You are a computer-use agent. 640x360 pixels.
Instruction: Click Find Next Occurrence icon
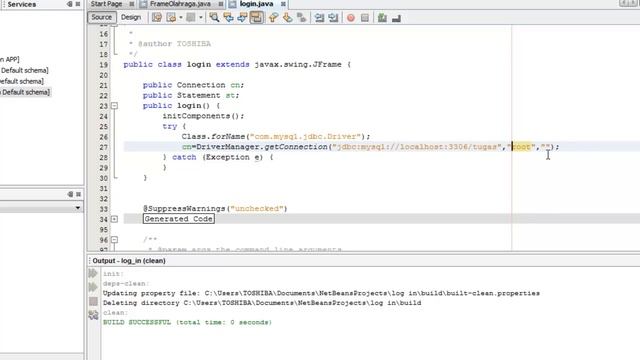[242, 18]
